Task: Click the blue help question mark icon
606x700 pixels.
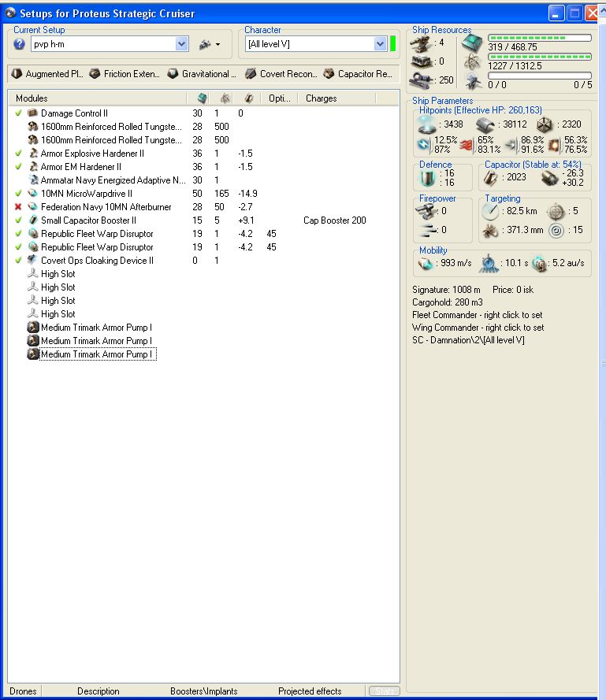Action: coord(19,44)
